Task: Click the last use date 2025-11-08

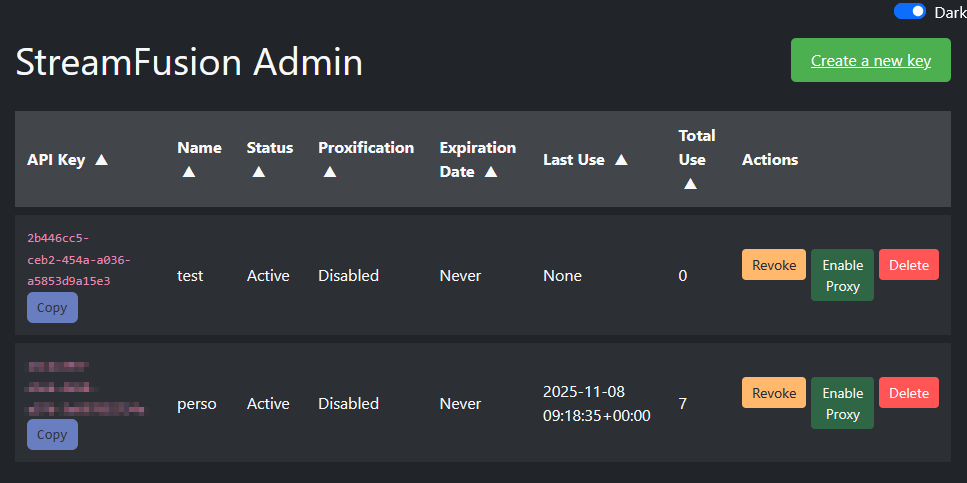Action: pos(584,392)
